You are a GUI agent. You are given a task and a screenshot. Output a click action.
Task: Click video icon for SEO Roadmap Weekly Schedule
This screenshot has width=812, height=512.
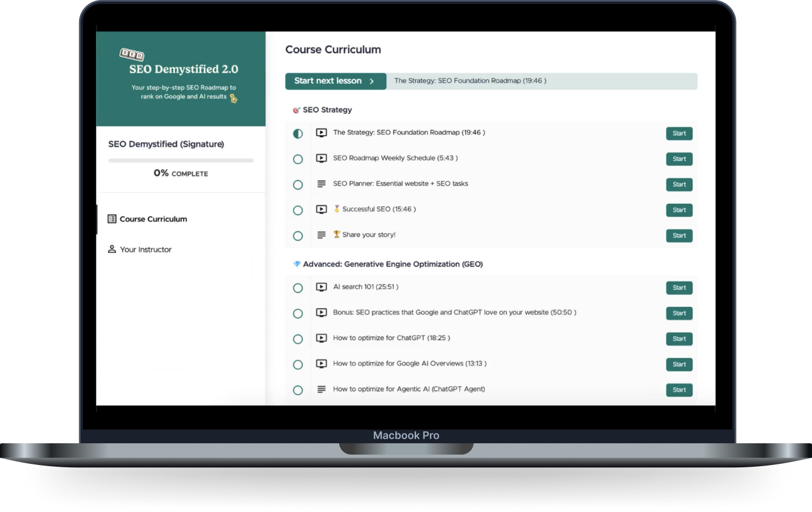click(321, 158)
